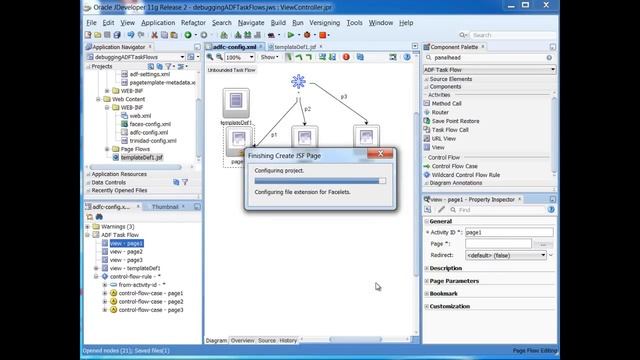
Task: Select trinidad-config.xml in navigator tree
Action: (x=153, y=141)
